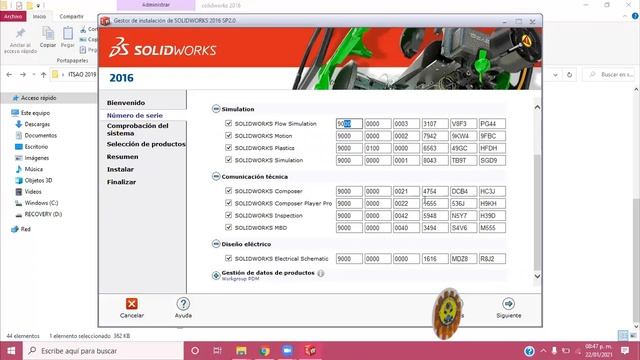Screen dimensions: 640x360
Task: Open Task View on taskbar
Action: pyautogui.click(x=218, y=351)
